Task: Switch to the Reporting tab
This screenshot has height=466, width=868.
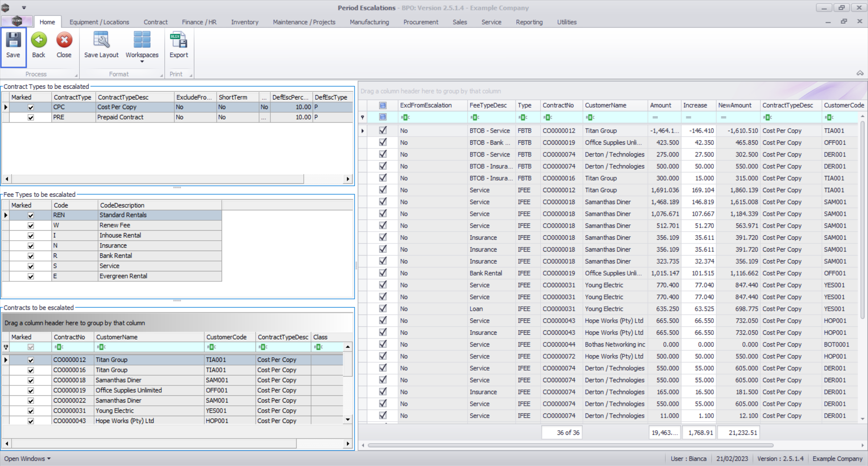Action: click(x=529, y=22)
